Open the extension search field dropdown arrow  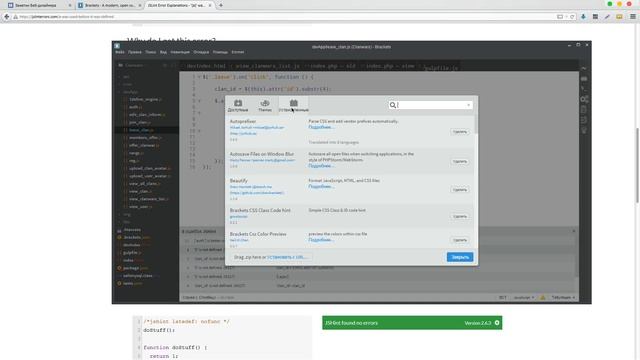click(x=468, y=105)
